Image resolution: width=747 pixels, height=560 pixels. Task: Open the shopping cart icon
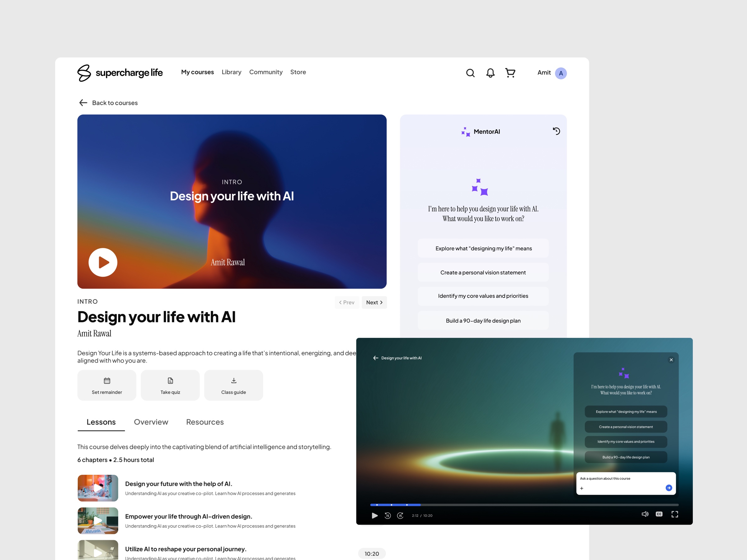click(x=510, y=73)
